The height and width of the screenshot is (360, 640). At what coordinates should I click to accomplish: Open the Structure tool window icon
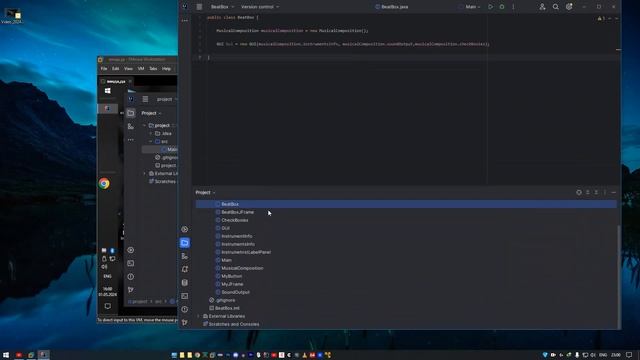(185, 256)
